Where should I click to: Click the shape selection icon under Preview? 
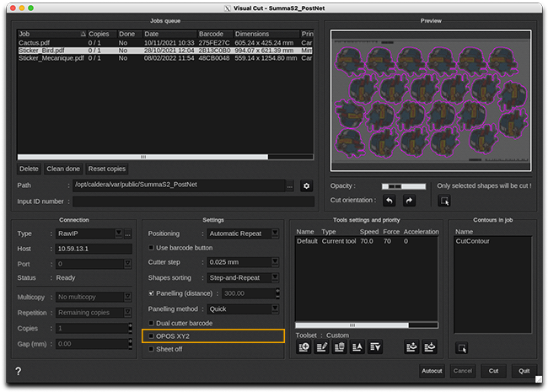[445, 201]
